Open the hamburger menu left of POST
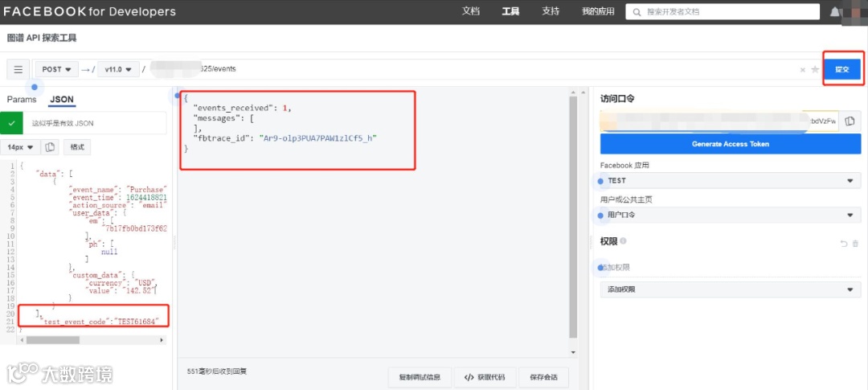This screenshot has height=390, width=868. click(18, 70)
